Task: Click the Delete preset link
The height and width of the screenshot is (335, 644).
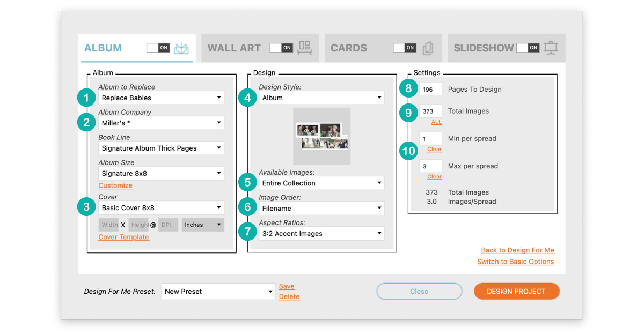Action: click(x=289, y=296)
